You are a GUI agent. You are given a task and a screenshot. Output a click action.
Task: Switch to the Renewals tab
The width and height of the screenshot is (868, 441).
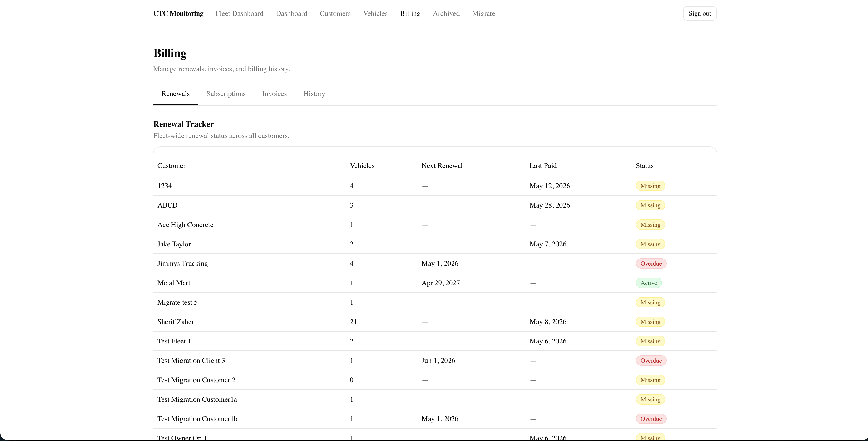176,94
